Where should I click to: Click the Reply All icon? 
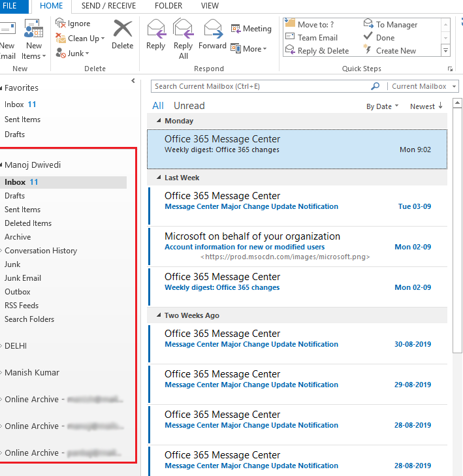pyautogui.click(x=183, y=28)
